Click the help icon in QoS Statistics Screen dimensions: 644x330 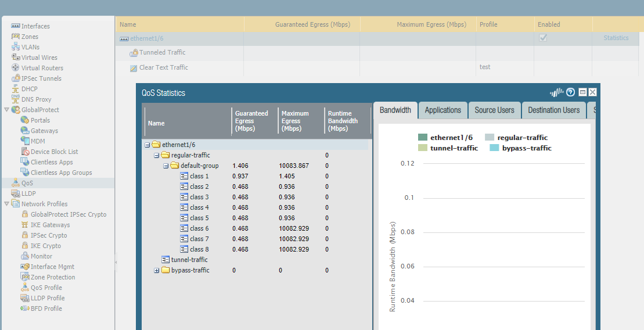pyautogui.click(x=570, y=92)
